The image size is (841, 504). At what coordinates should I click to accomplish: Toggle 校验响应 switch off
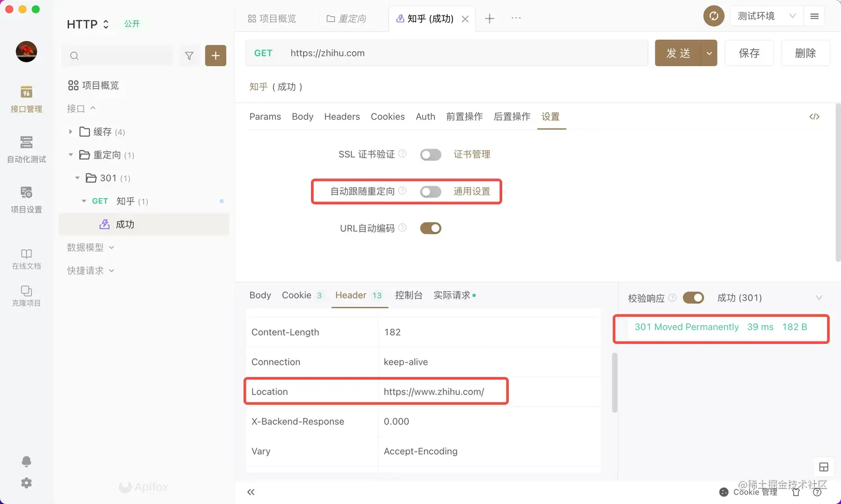693,298
